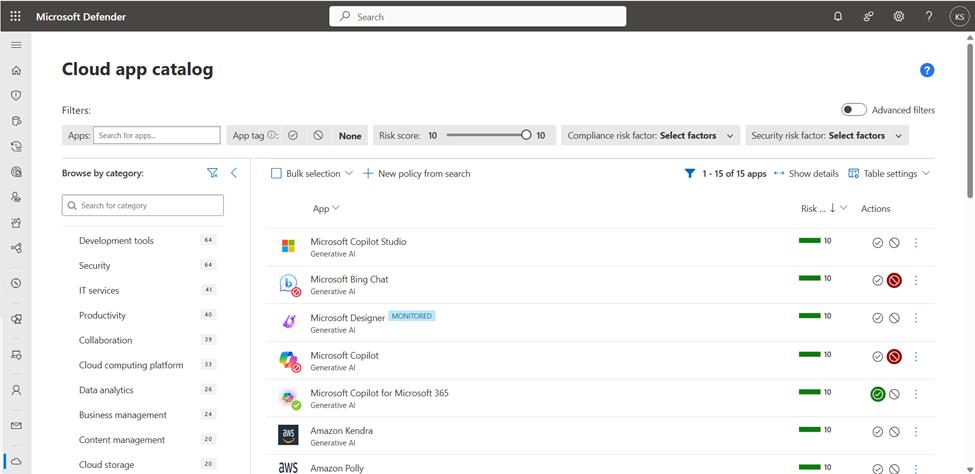Open the email envelope sidebar icon
This screenshot has height=474, width=975.
16,426
